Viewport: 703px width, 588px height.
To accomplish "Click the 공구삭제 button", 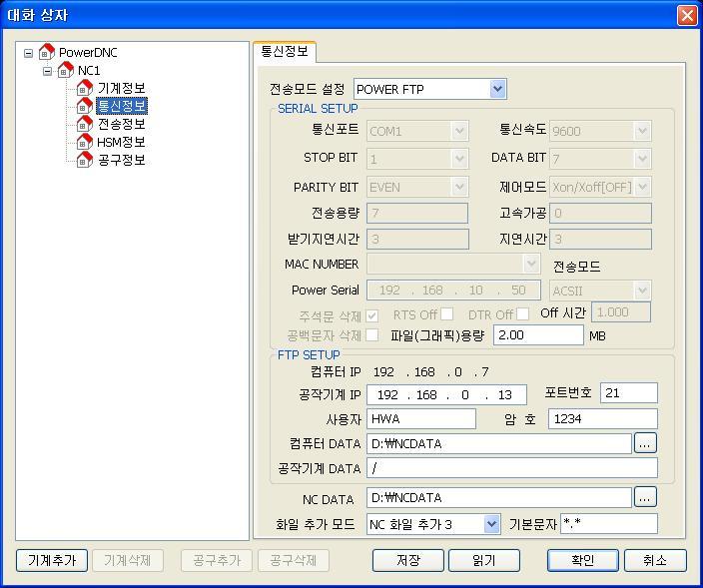I will coord(294,560).
